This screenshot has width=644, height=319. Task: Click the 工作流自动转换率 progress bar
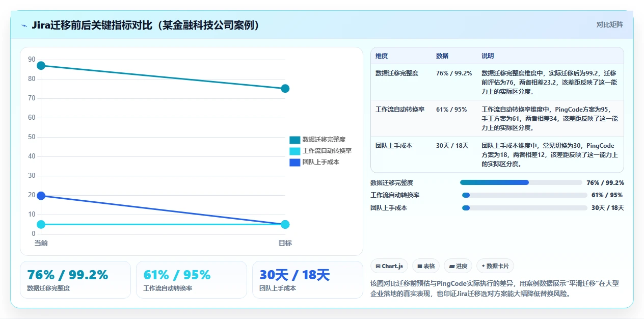click(524, 195)
